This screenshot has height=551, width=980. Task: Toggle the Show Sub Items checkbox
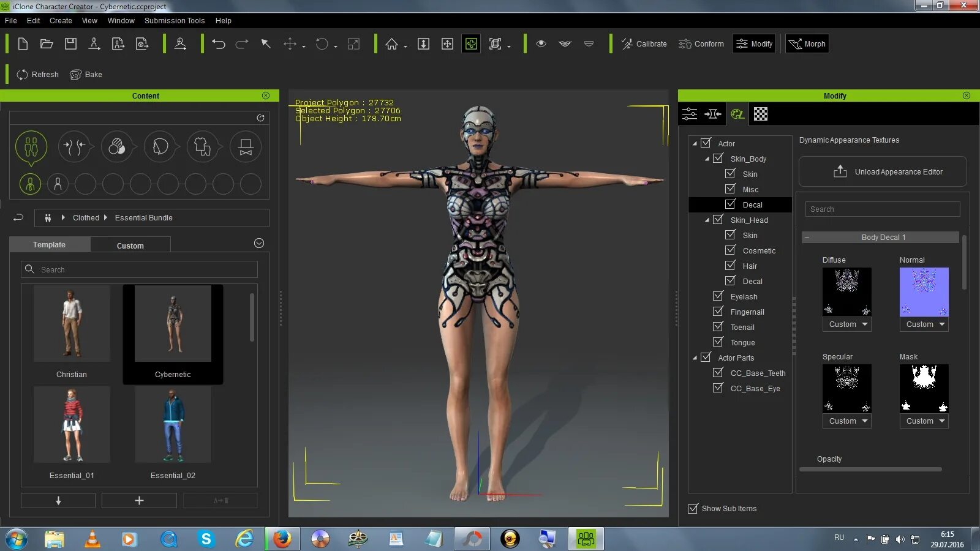pyautogui.click(x=693, y=509)
